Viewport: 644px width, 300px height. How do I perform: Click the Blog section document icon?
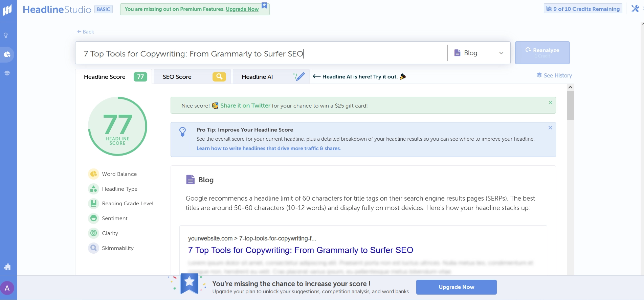[x=191, y=180]
